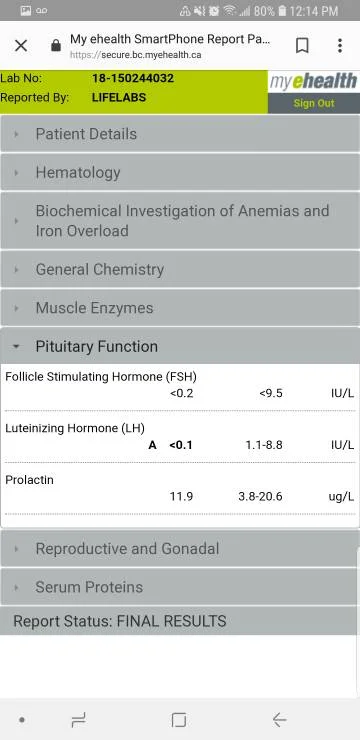Expand the Muscle Enzymes section

click(180, 308)
